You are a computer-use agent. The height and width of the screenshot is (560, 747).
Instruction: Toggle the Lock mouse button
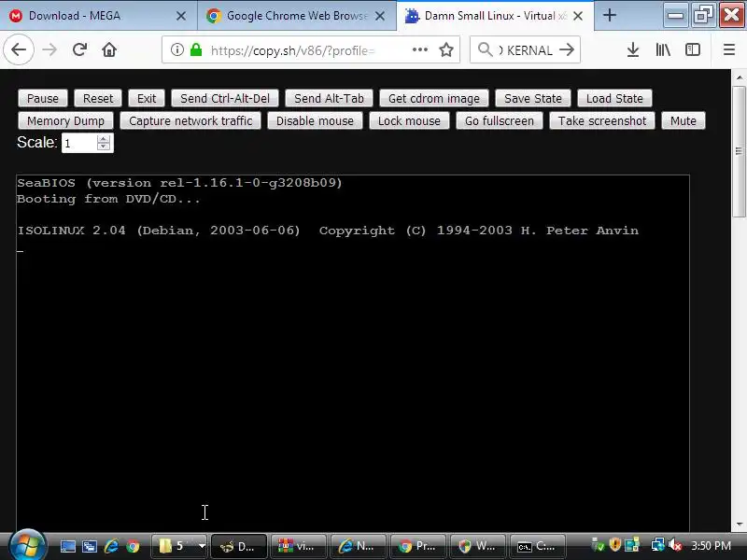pos(409,121)
